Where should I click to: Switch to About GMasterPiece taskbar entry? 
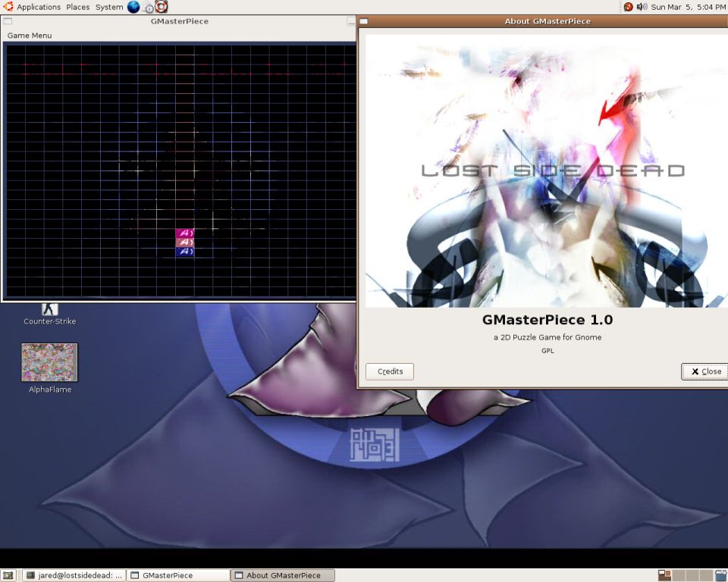click(282, 575)
